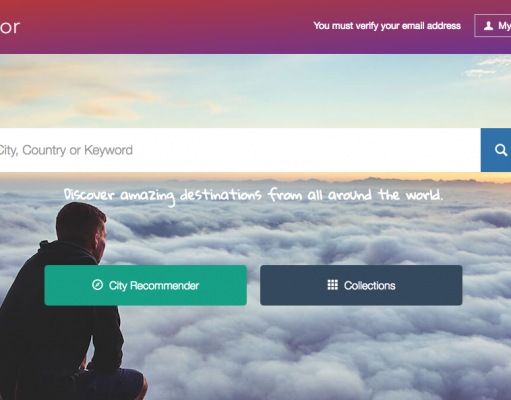Click the compass icon in City Recommender
Image resolution: width=511 pixels, height=400 pixels.
[x=97, y=285]
